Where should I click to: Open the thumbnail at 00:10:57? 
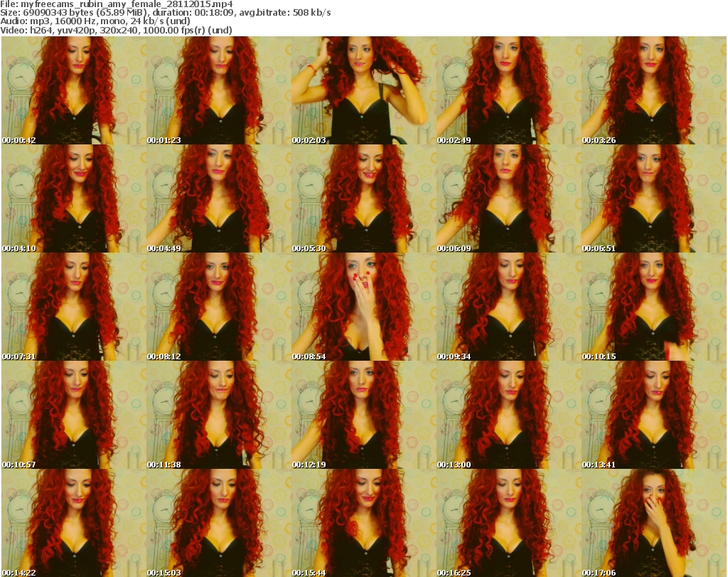[x=74, y=415]
